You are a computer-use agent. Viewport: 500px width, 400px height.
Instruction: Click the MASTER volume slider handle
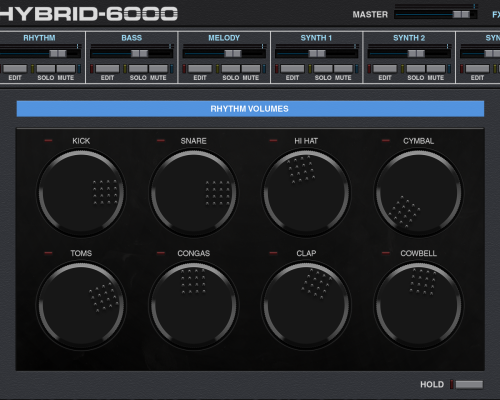tap(461, 14)
